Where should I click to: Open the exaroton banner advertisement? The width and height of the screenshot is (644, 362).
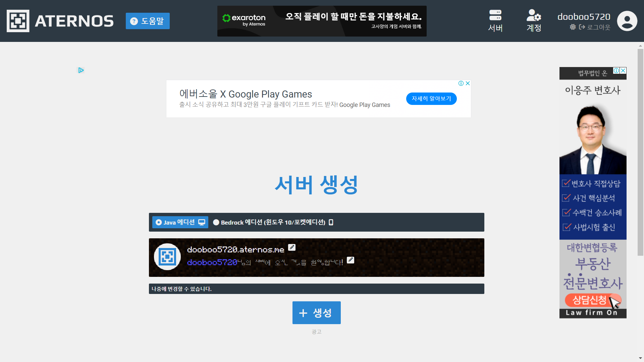[322, 21]
